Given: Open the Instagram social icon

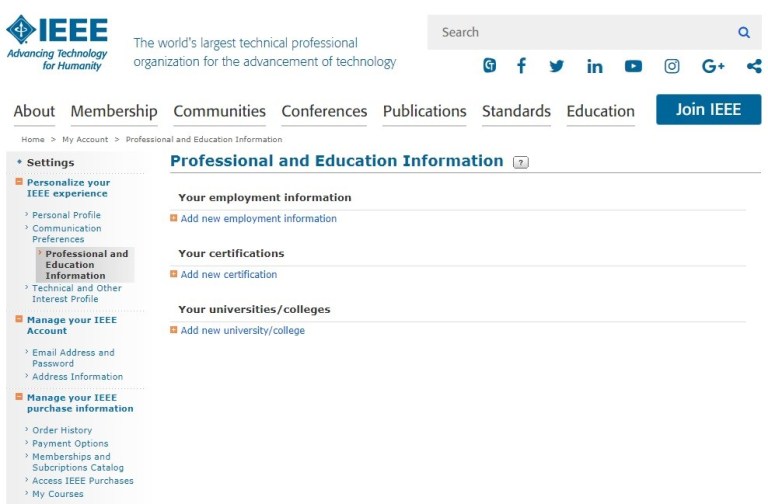Looking at the screenshot, I should (x=672, y=66).
